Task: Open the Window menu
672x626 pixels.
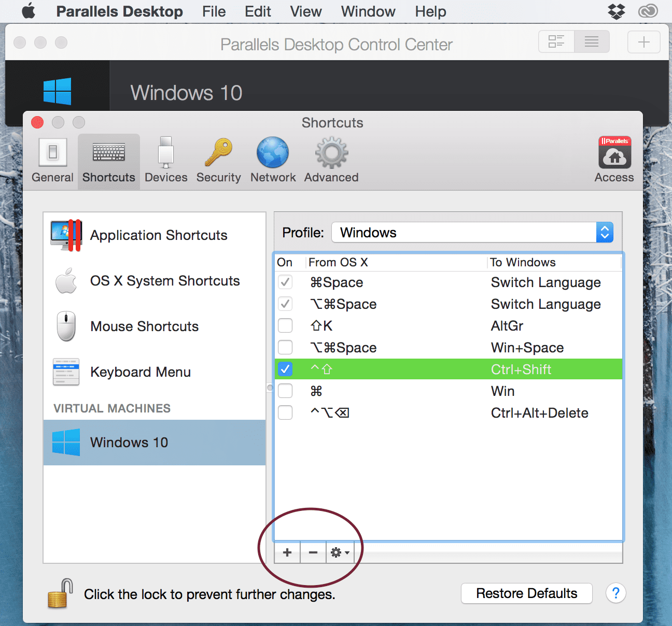Action: tap(368, 11)
